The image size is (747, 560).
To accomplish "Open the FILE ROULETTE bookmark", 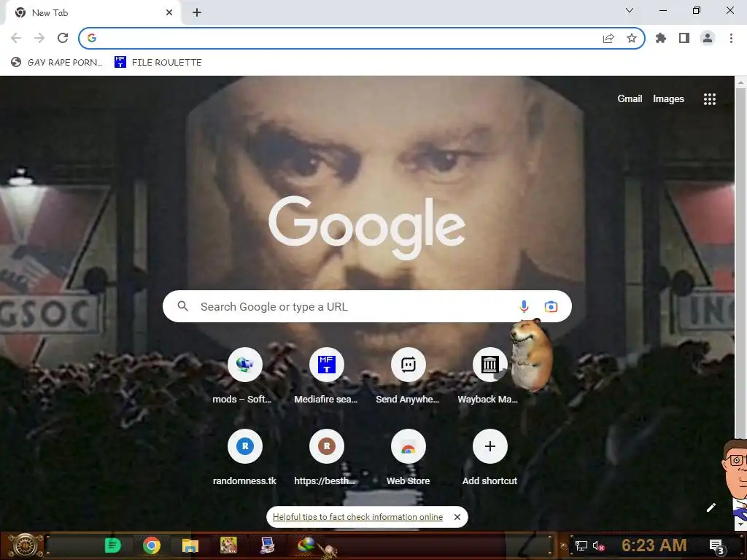I will (x=158, y=63).
